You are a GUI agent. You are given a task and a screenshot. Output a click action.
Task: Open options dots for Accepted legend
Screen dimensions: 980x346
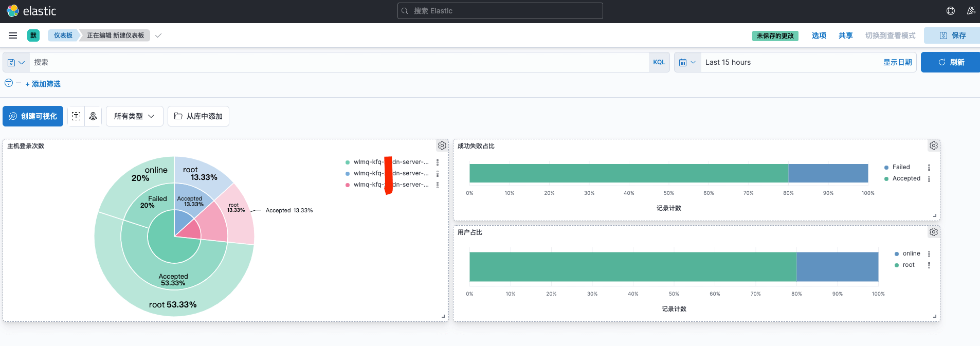(929, 179)
